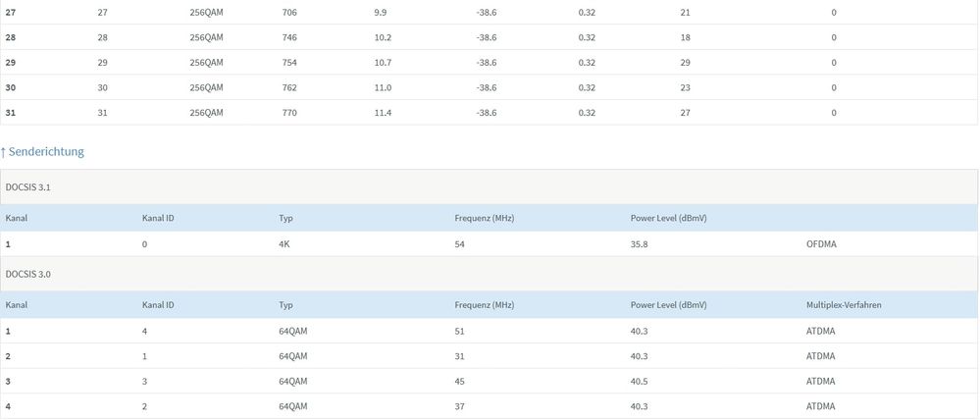
Task: Select the 4K type cell
Action: tap(284, 244)
